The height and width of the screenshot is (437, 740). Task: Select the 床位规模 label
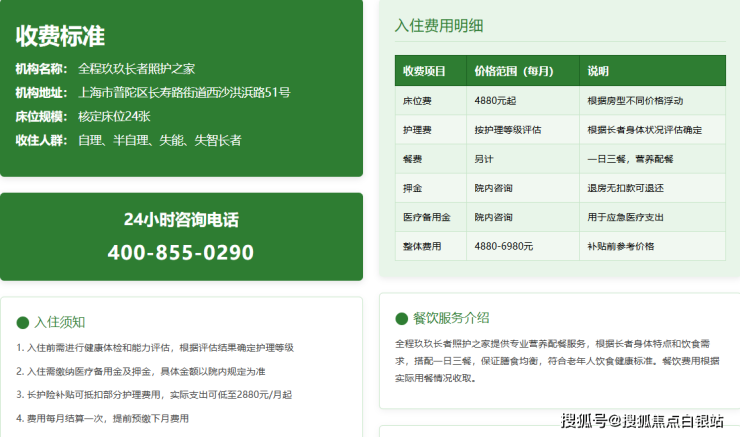tap(42, 117)
